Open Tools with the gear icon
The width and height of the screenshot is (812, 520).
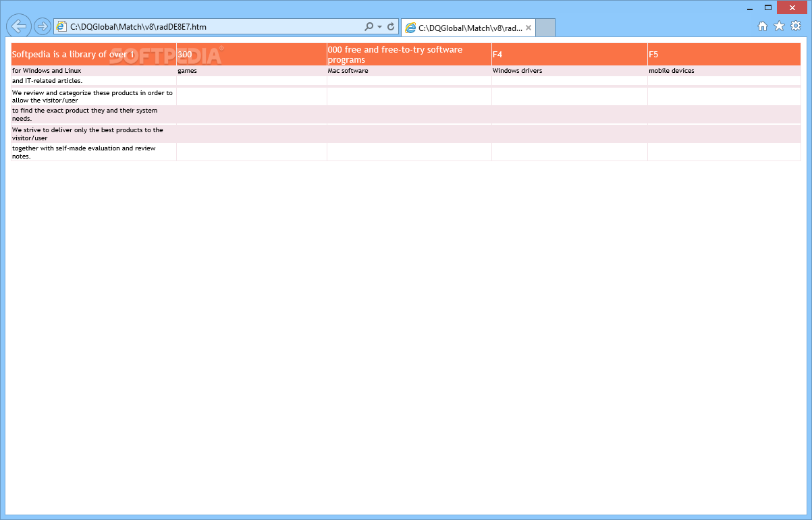[x=796, y=26]
